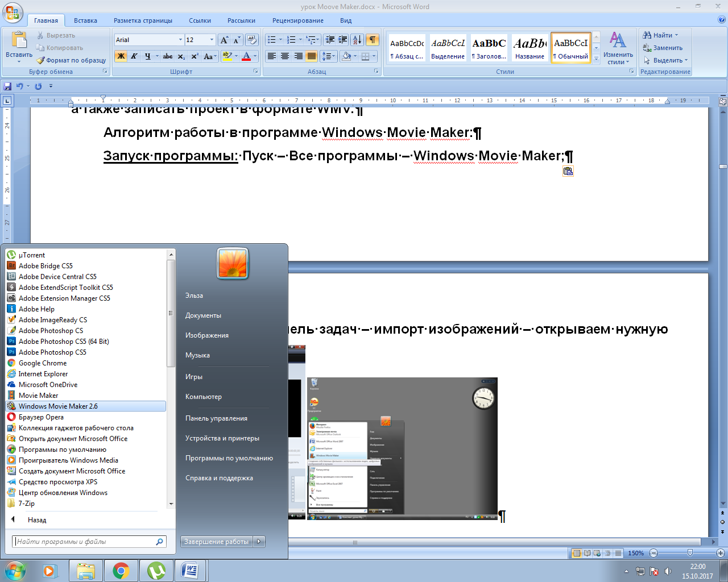Toggle strikethrough formatting
This screenshot has height=582, width=728.
click(x=168, y=56)
